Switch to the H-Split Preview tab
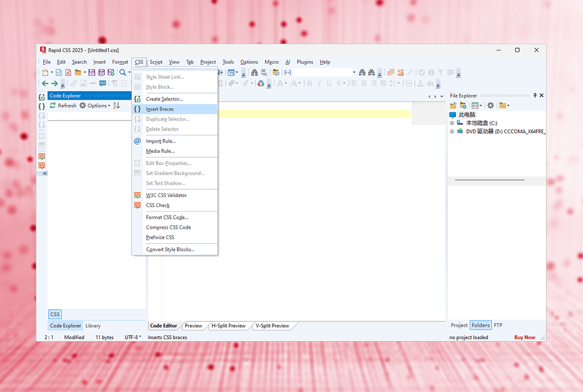The height and width of the screenshot is (392, 583). point(228,326)
